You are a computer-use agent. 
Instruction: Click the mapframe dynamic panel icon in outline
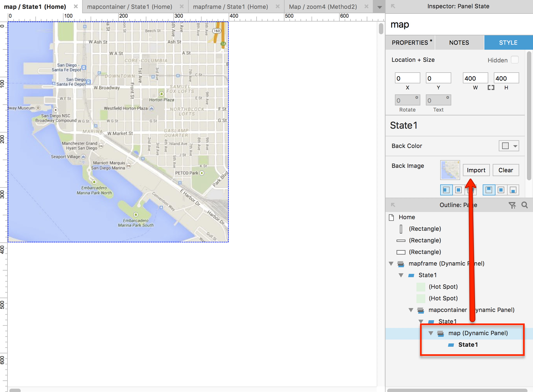[x=401, y=264]
